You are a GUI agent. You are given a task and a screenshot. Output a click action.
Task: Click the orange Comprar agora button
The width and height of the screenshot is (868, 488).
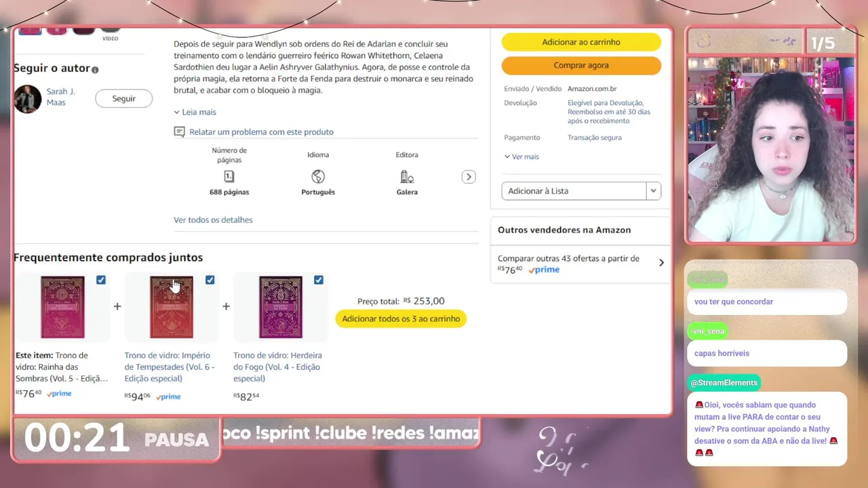click(x=581, y=66)
